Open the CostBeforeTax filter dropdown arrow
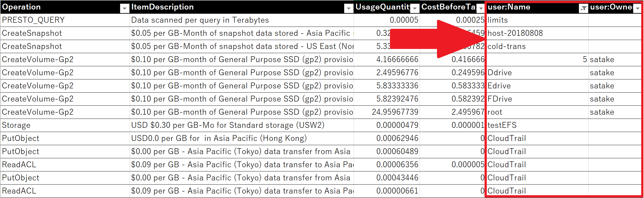 481,9
